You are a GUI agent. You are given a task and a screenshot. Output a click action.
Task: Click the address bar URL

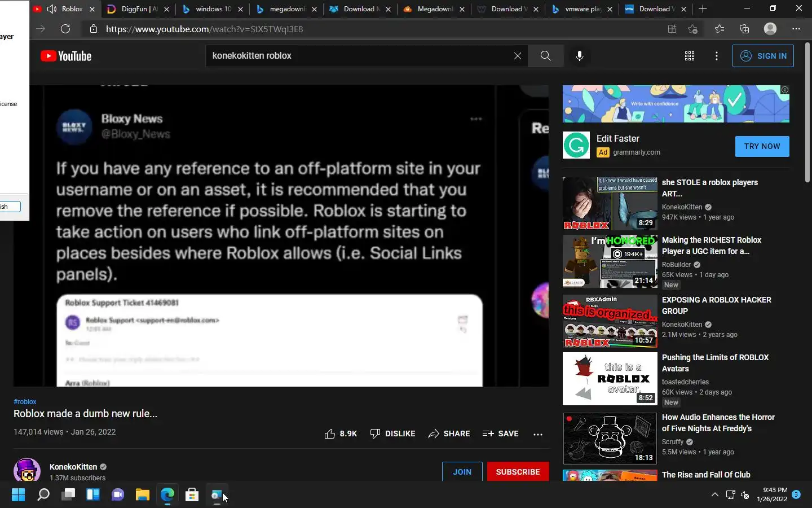[204, 29]
